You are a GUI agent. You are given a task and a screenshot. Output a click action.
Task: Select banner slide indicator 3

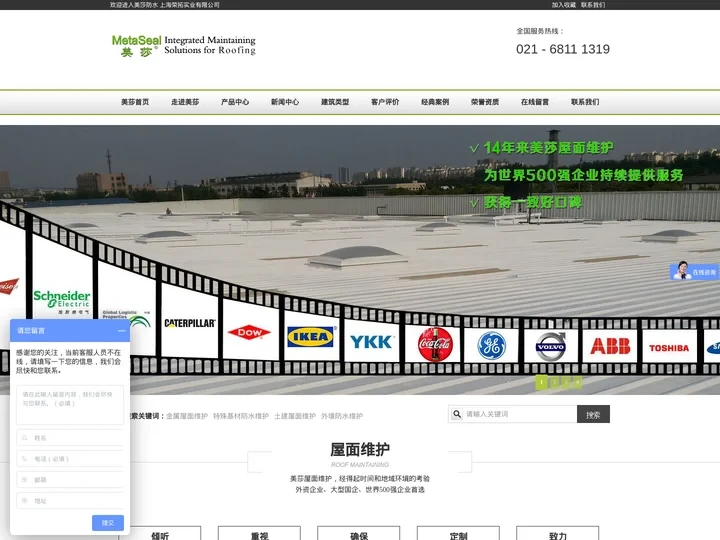tap(566, 382)
